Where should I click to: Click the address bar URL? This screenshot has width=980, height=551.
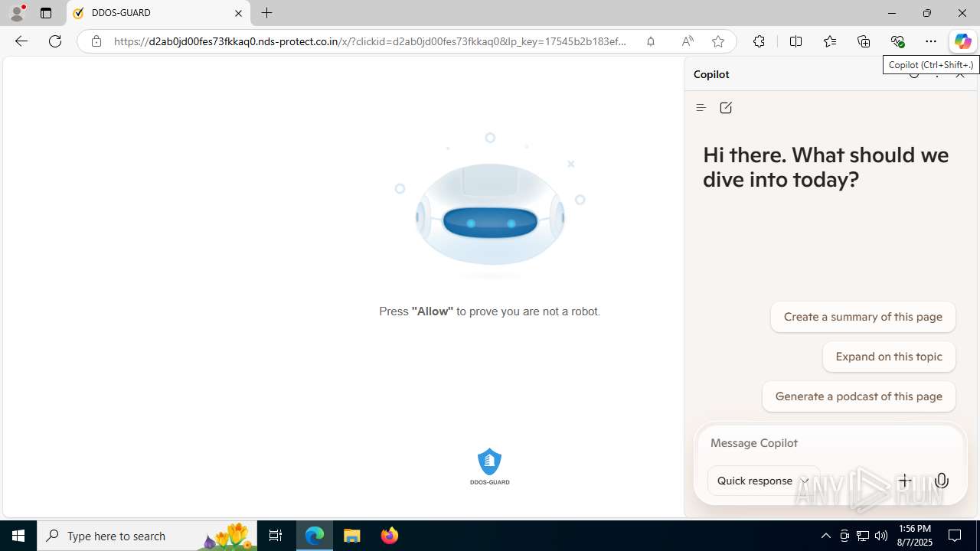coord(371,41)
